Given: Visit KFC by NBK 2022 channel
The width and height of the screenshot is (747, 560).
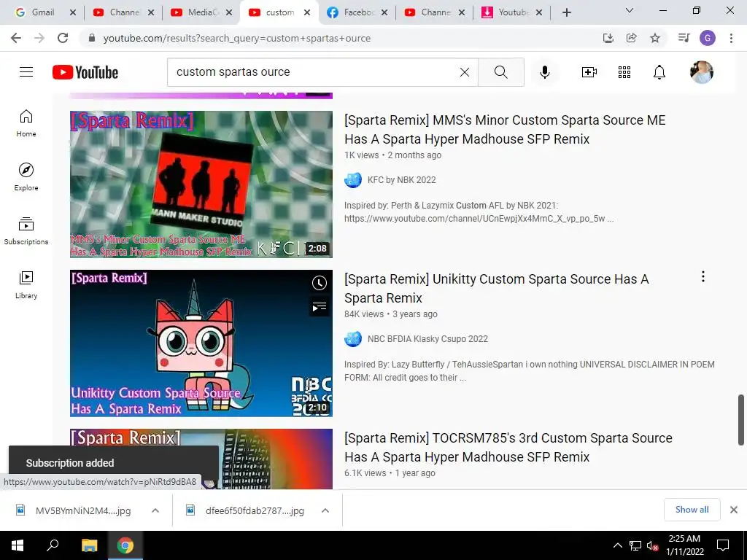Looking at the screenshot, I should coord(402,180).
